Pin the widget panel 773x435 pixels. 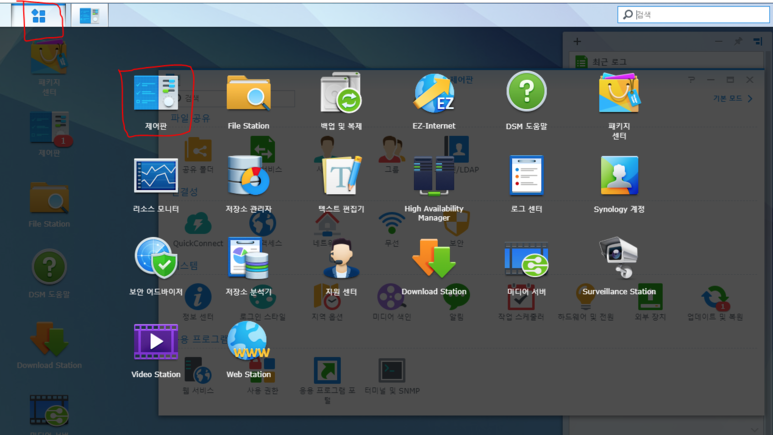pyautogui.click(x=738, y=41)
